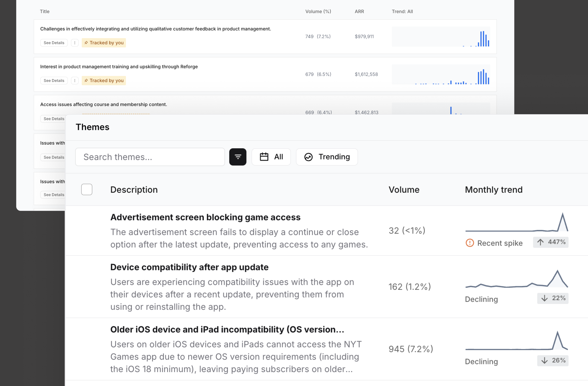Open the options menu for the Reforge theme

click(75, 80)
